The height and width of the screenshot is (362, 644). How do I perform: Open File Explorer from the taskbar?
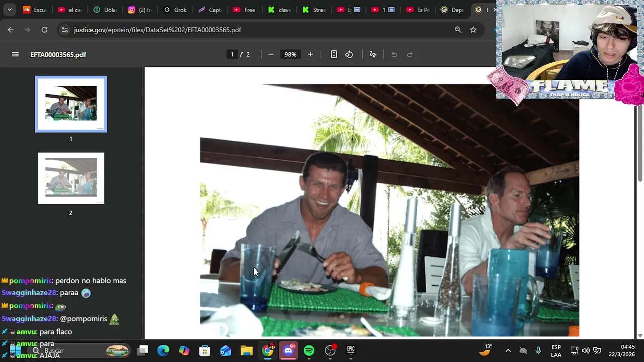tap(247, 350)
